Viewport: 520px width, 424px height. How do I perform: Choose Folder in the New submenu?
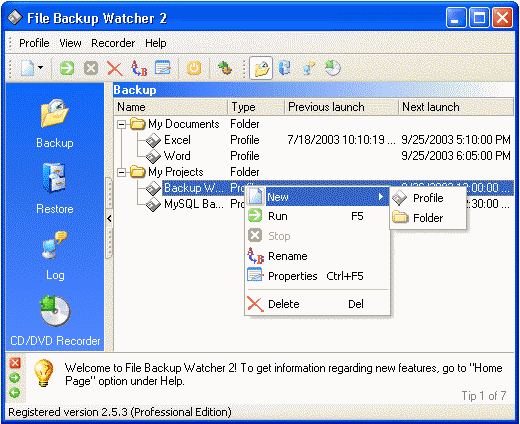coord(428,218)
